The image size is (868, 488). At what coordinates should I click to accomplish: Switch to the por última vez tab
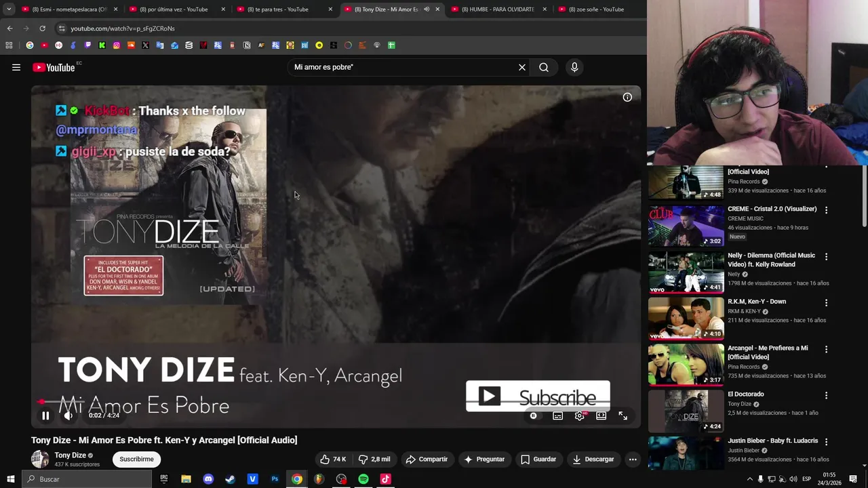tap(176, 9)
